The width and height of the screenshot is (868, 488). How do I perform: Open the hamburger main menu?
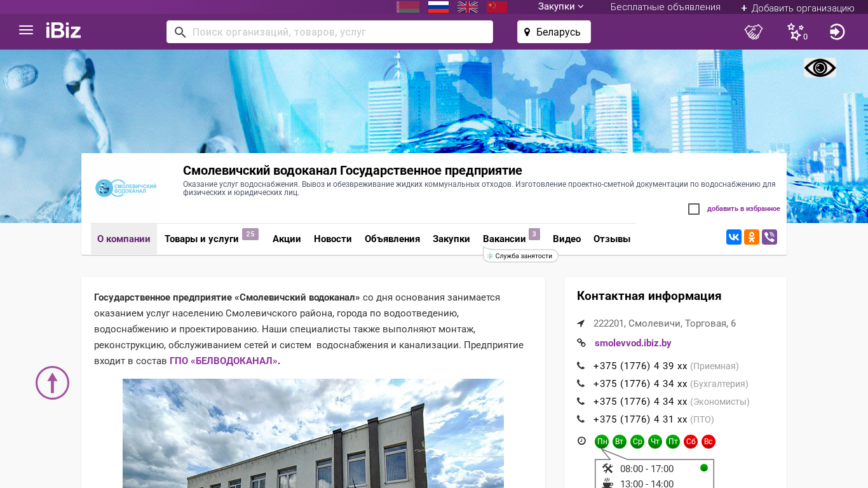point(26,30)
